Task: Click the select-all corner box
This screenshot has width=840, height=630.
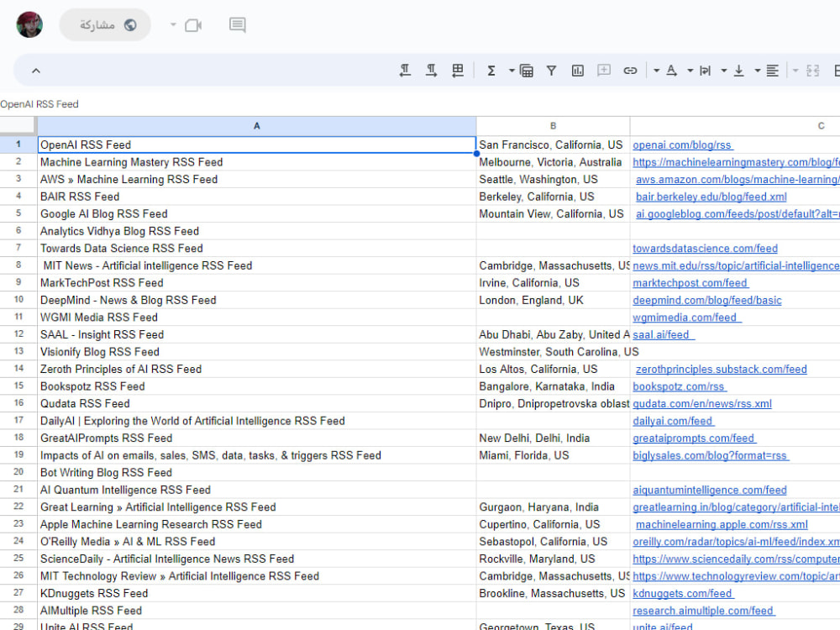Action: [18, 126]
